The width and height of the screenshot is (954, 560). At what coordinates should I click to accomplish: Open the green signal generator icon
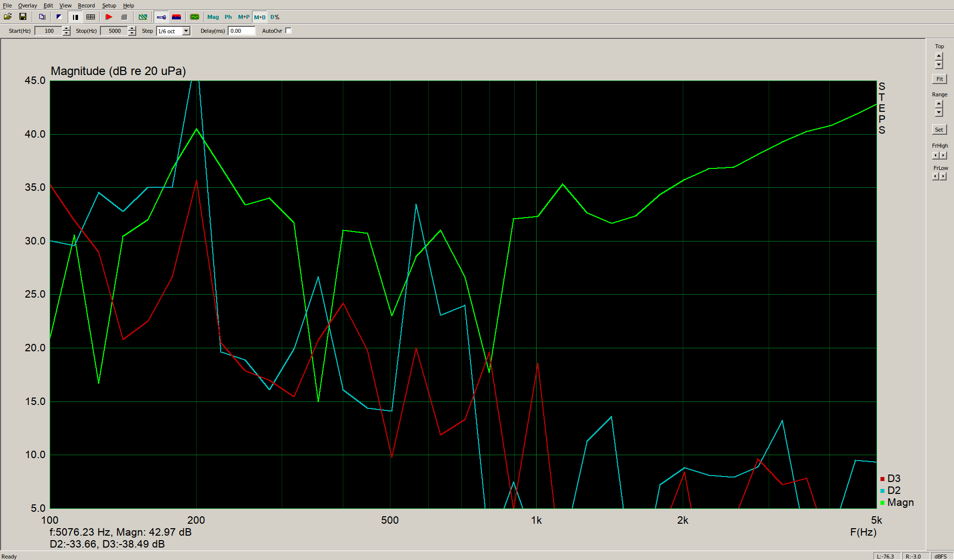195,17
